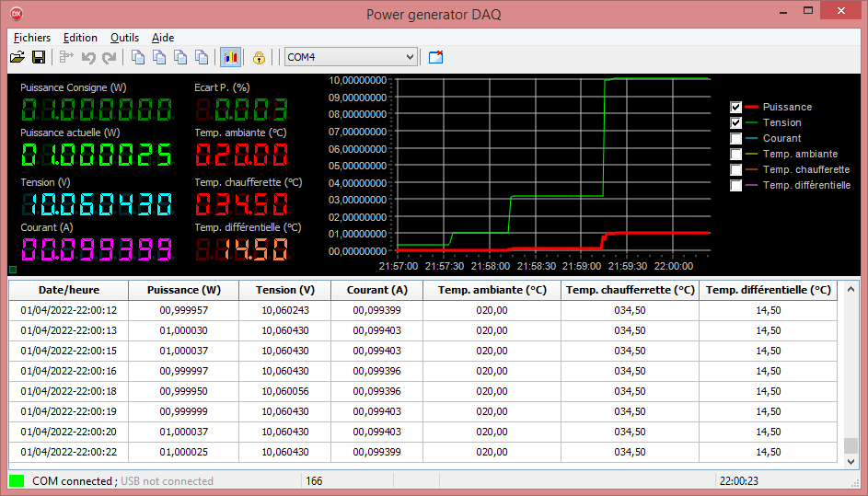The image size is (868, 496).
Task: Click the 166 counter in status bar
Action: pos(314,481)
